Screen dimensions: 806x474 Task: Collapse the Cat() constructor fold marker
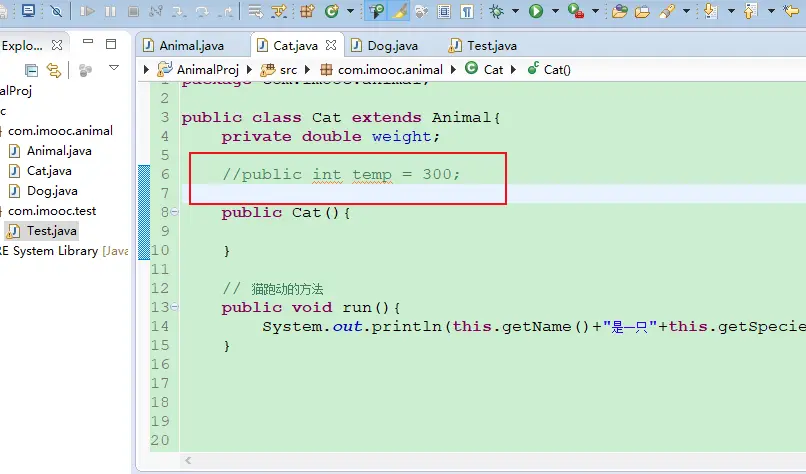tap(174, 212)
